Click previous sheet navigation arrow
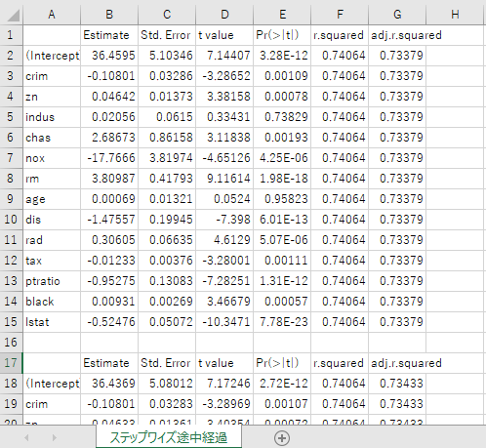The width and height of the screenshot is (486, 448). click(x=26, y=438)
